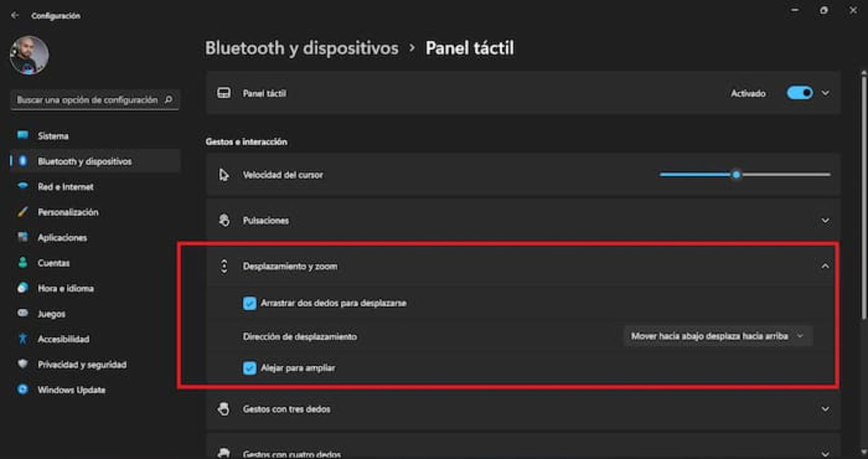Go to Hora e idioma settings
The width and height of the screenshot is (868, 459).
[66, 288]
